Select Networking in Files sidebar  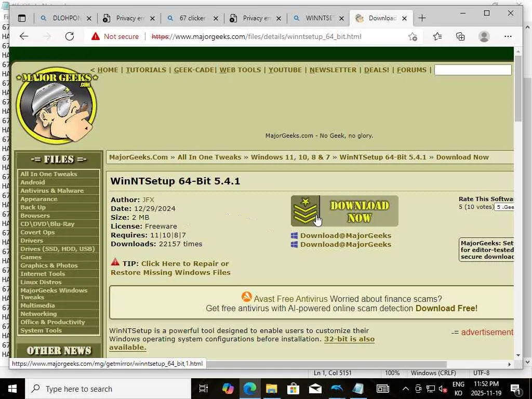[x=38, y=314]
